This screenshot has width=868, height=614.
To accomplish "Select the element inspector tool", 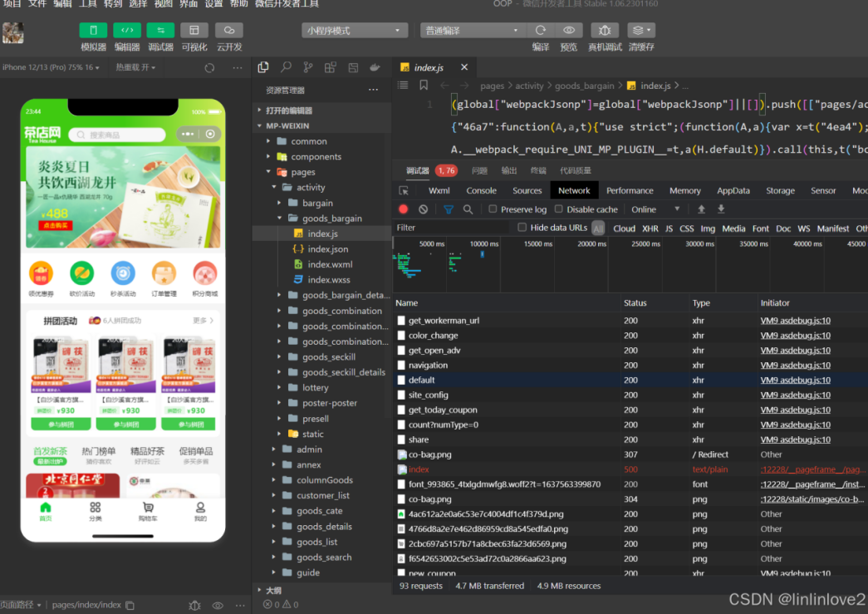I will point(405,190).
